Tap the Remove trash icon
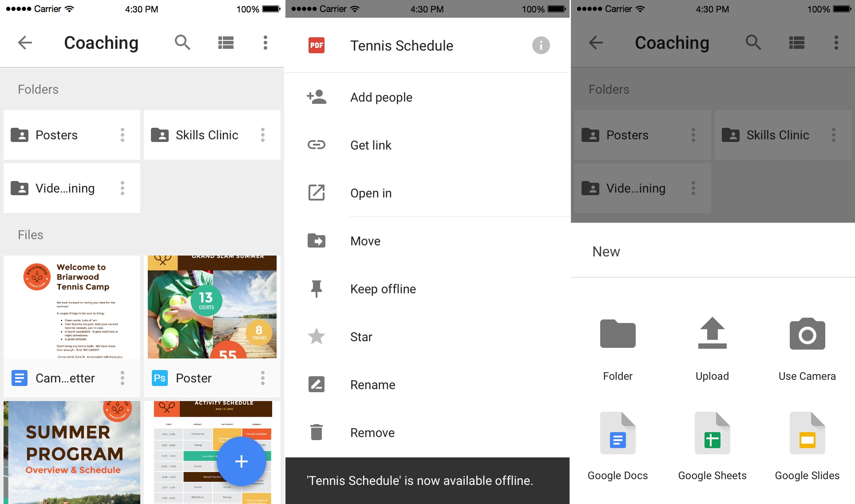Viewport: 855px width, 504px height. [x=316, y=433]
